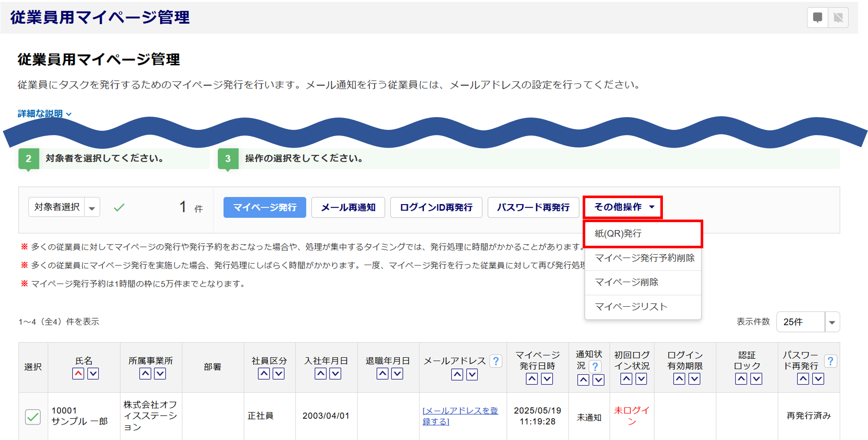Viewport: 868px width, 440px height.
Task: Expand the 詳細な説明 section
Action: pyautogui.click(x=44, y=114)
